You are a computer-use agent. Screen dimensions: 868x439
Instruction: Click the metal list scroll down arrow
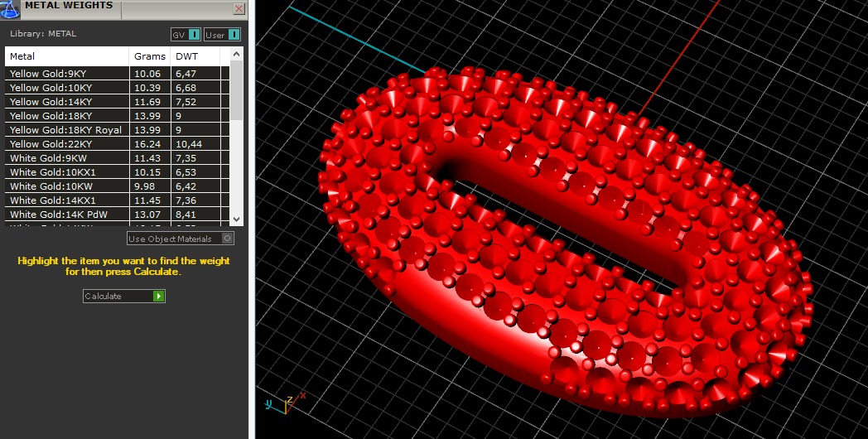click(236, 219)
